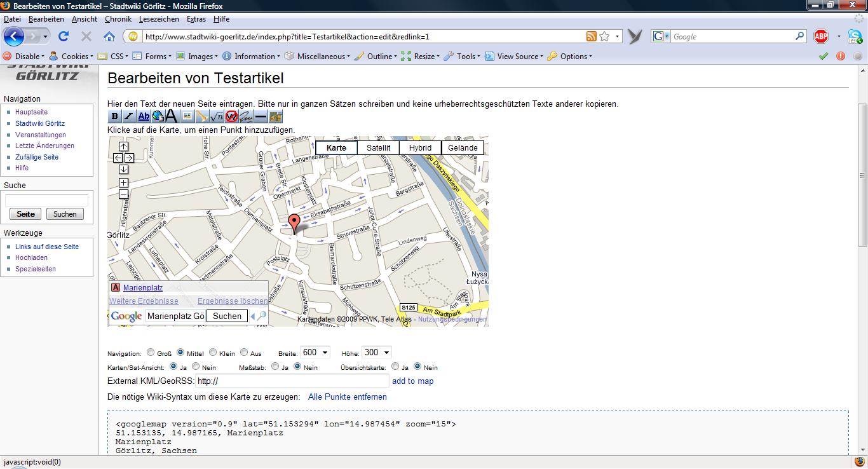Viewport: 868px width, 469px height.
Task: Insert an embedded image with the picture icon
Action: click(x=187, y=116)
